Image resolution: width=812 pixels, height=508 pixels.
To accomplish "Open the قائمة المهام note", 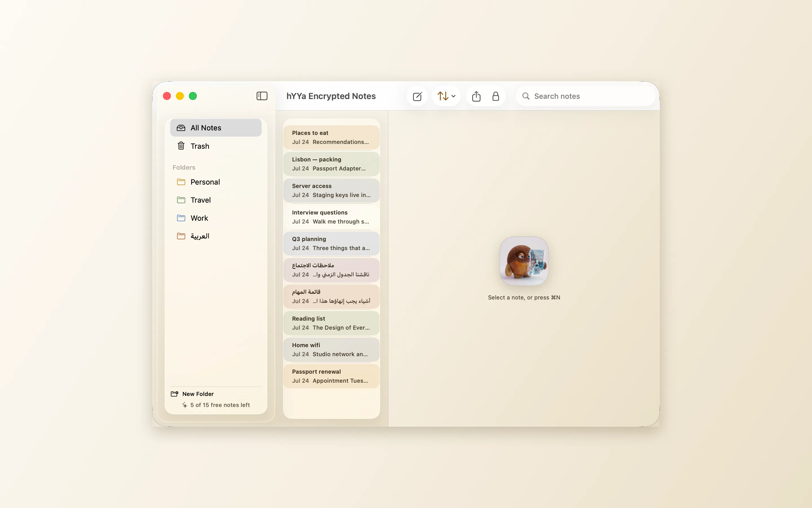I will (331, 297).
